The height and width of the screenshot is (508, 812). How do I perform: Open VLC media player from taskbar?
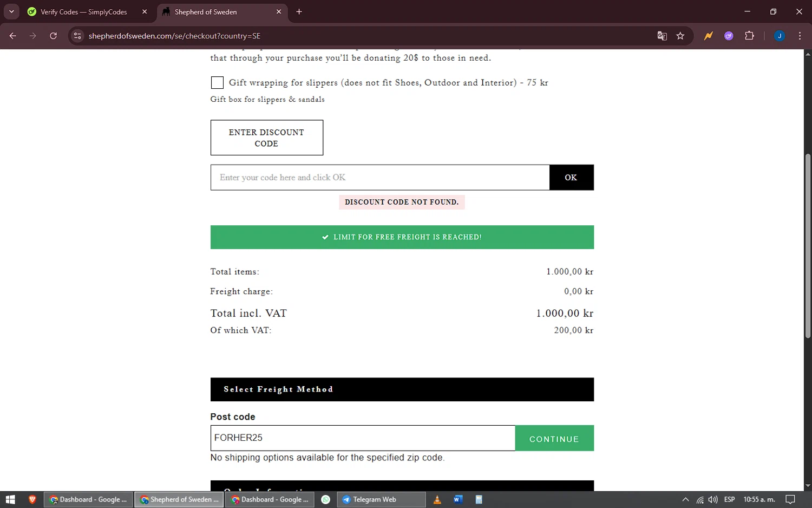coord(437,499)
